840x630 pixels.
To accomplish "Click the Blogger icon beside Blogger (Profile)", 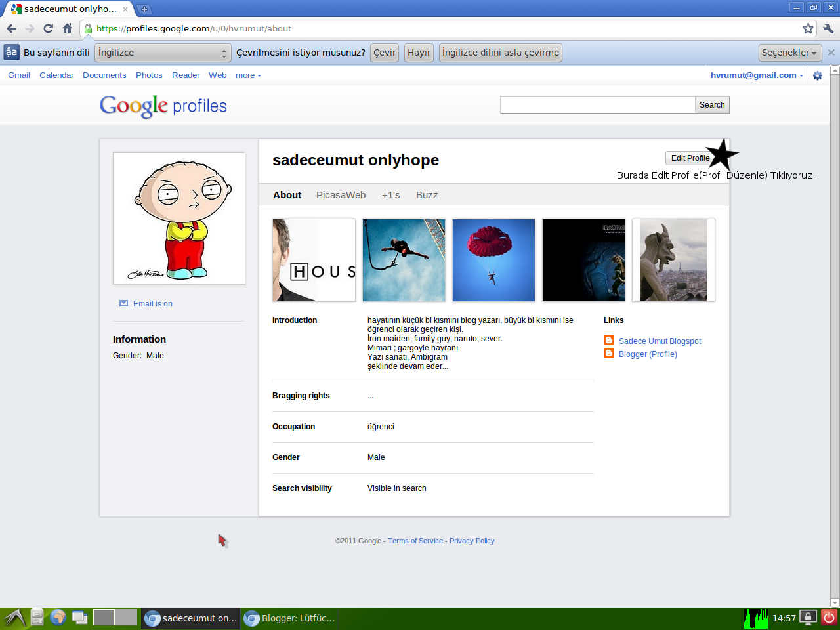I will (609, 353).
